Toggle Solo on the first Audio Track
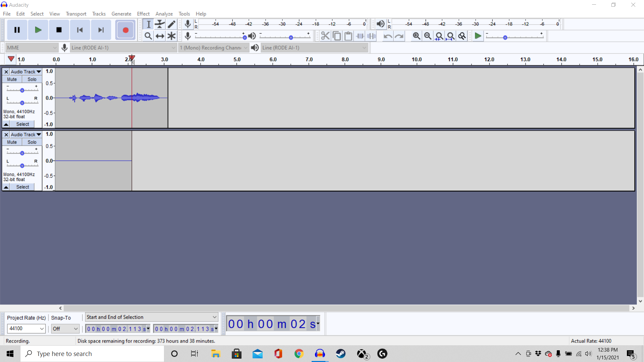Viewport: 644px width, 362px height. point(32,79)
